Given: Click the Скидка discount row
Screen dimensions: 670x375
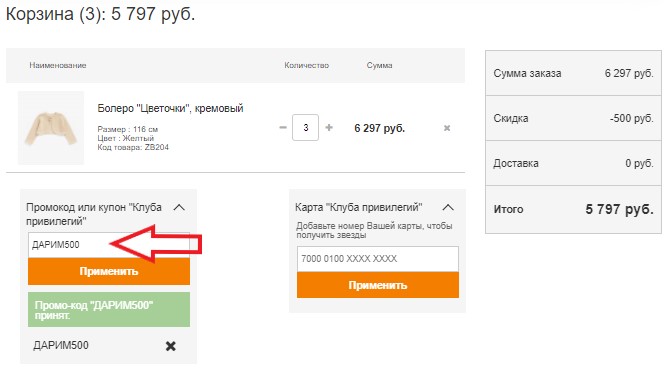Looking at the screenshot, I should [x=573, y=118].
